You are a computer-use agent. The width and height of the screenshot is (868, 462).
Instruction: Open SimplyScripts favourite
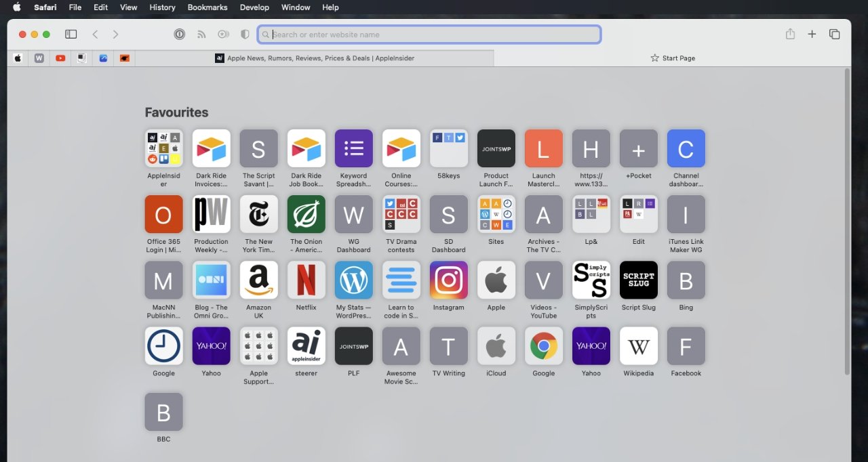tap(591, 280)
